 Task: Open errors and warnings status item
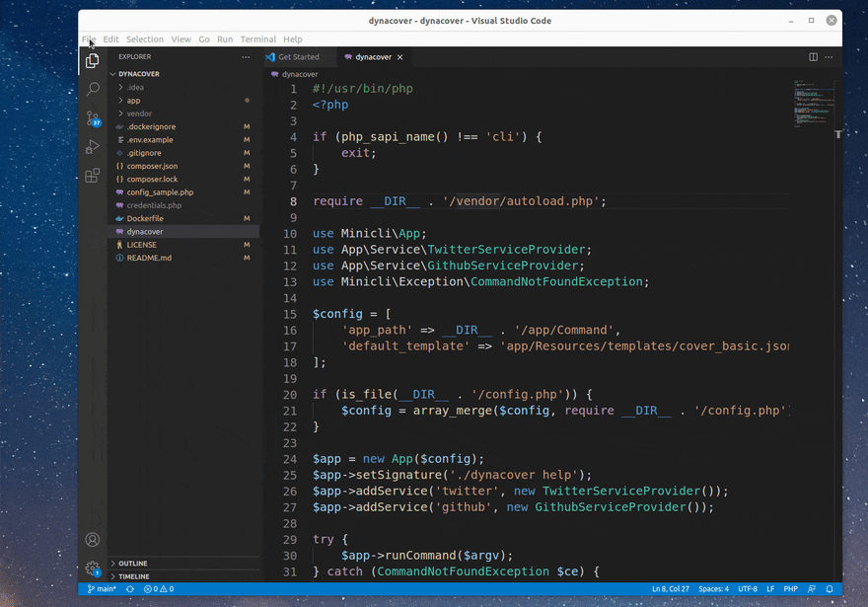[159, 588]
